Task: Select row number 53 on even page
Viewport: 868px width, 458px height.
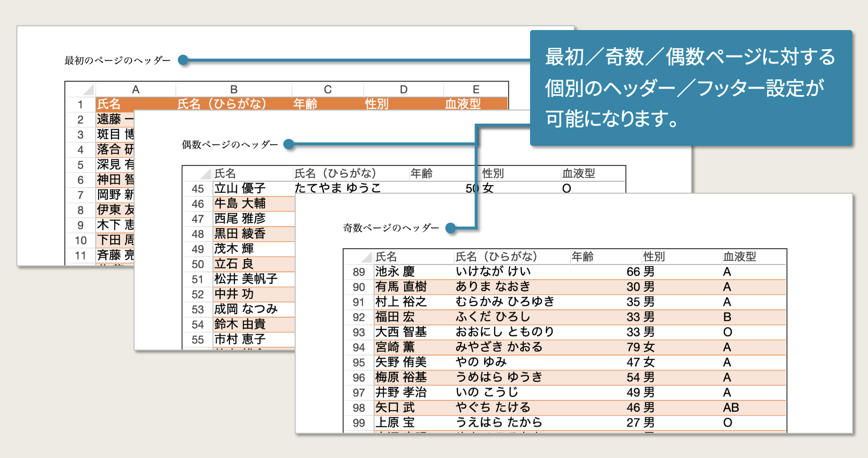Action: (x=198, y=309)
